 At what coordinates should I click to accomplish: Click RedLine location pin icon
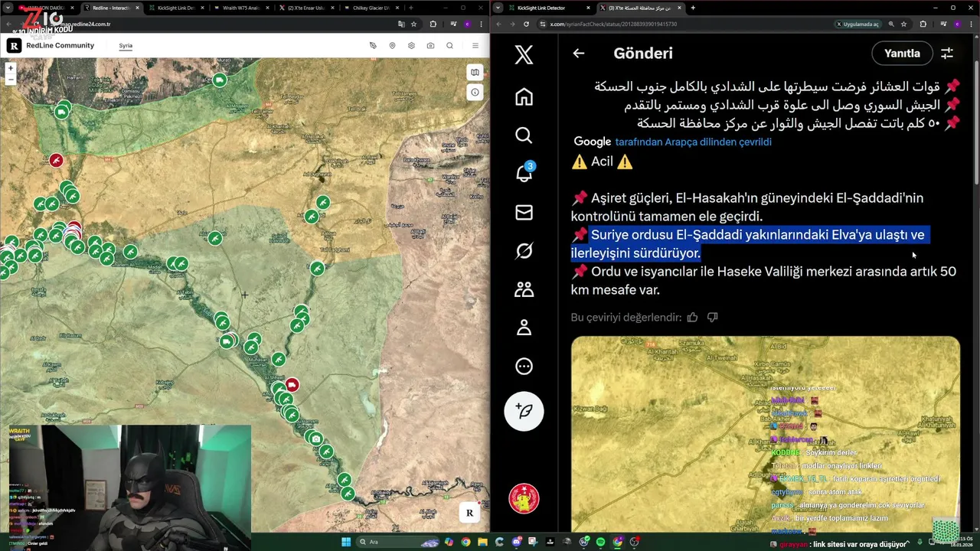pos(392,46)
